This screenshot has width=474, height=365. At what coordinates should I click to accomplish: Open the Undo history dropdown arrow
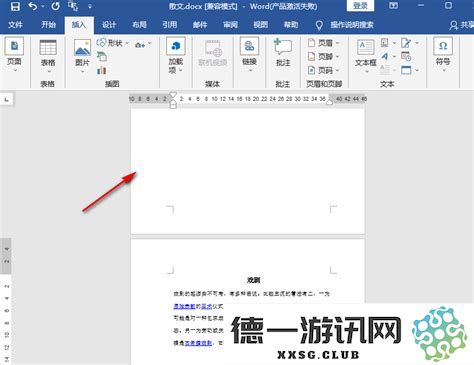pos(43,7)
